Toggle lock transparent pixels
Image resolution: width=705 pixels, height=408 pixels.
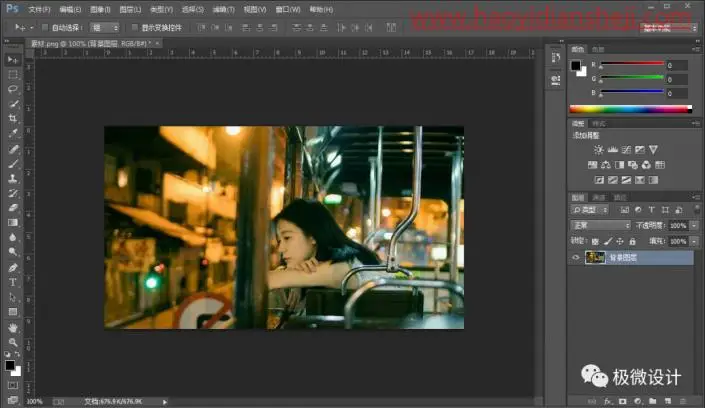click(x=595, y=242)
